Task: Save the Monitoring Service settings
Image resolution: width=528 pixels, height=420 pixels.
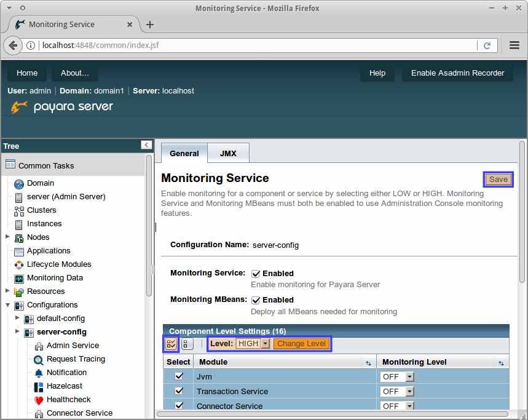Action: point(498,180)
